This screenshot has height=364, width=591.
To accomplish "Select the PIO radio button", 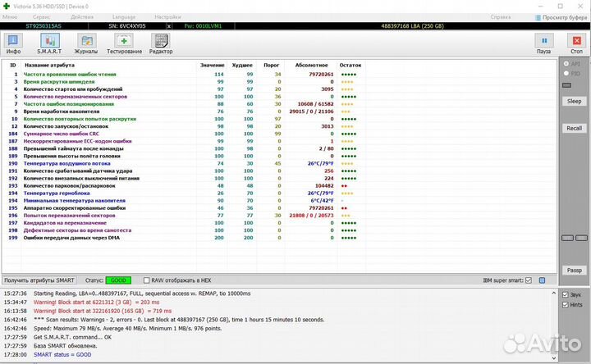I will click(565, 74).
